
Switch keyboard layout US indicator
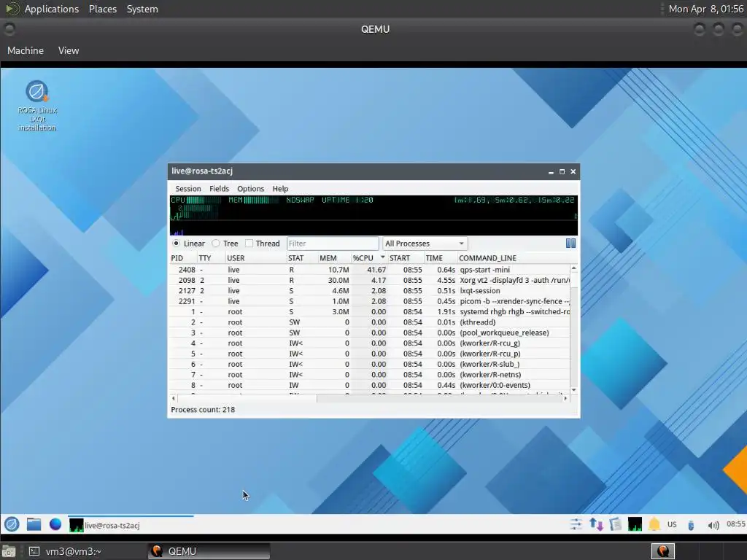tap(672, 525)
